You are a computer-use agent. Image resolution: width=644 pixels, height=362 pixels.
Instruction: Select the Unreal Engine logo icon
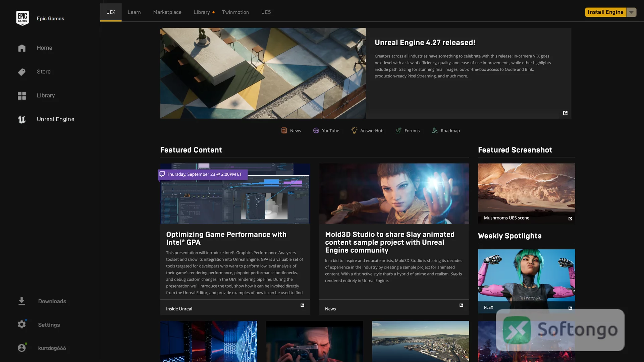pyautogui.click(x=22, y=119)
